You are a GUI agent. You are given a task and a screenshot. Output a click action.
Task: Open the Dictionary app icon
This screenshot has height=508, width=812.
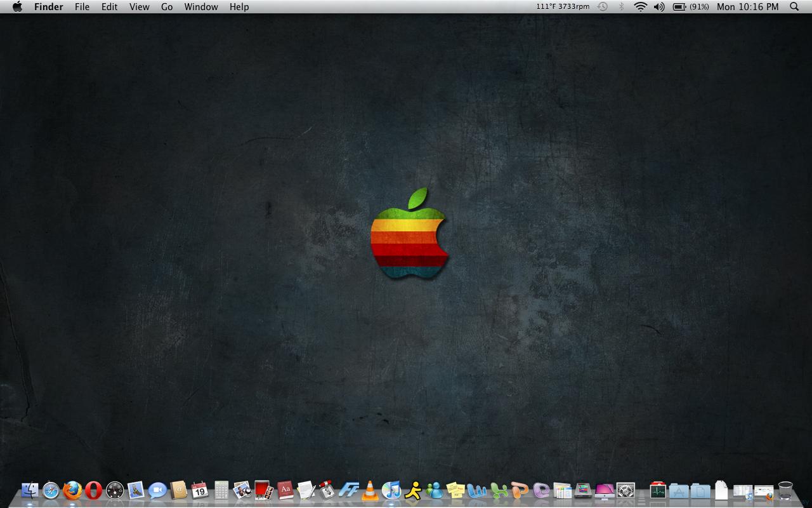click(x=285, y=490)
